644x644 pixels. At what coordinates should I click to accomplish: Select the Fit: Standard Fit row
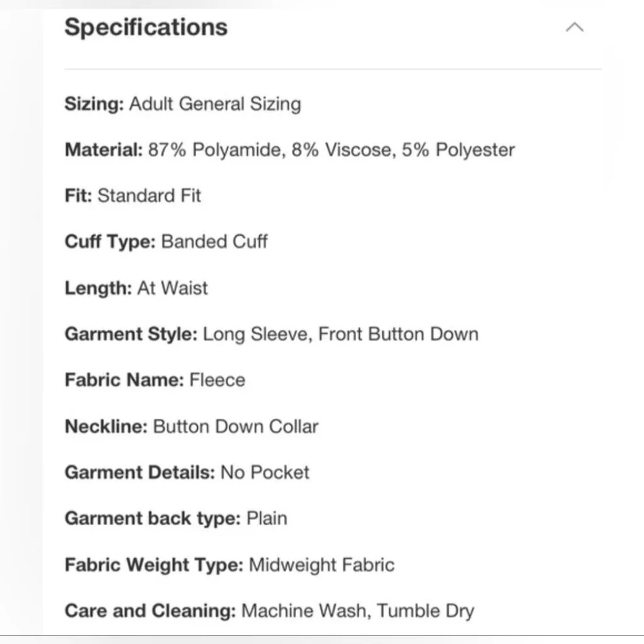tap(133, 196)
